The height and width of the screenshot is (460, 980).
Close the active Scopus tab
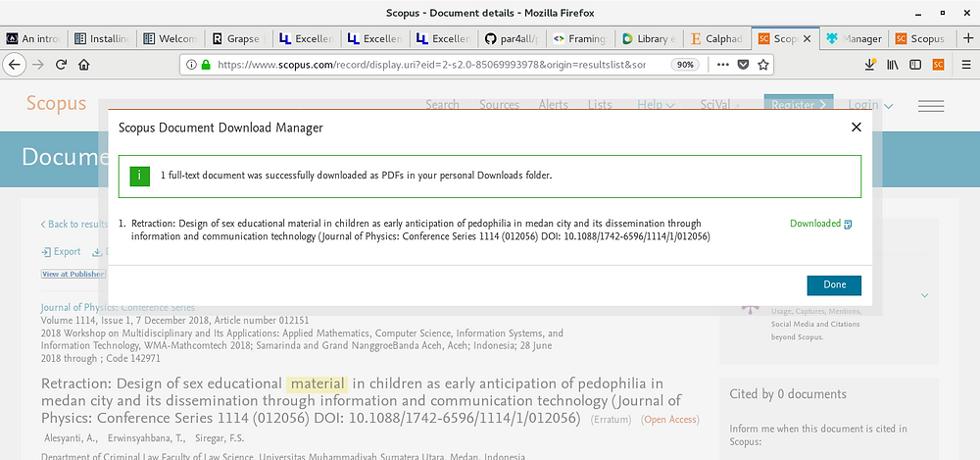pyautogui.click(x=807, y=39)
